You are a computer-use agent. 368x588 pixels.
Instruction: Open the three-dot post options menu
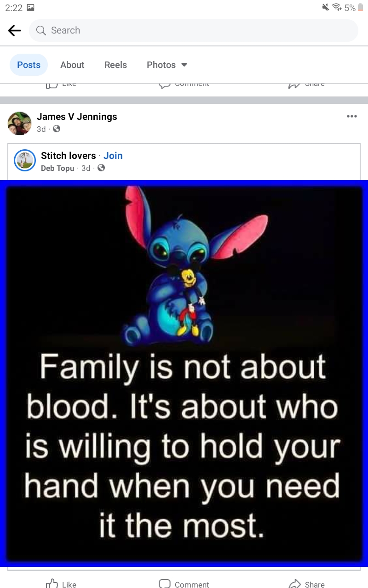pos(352,116)
